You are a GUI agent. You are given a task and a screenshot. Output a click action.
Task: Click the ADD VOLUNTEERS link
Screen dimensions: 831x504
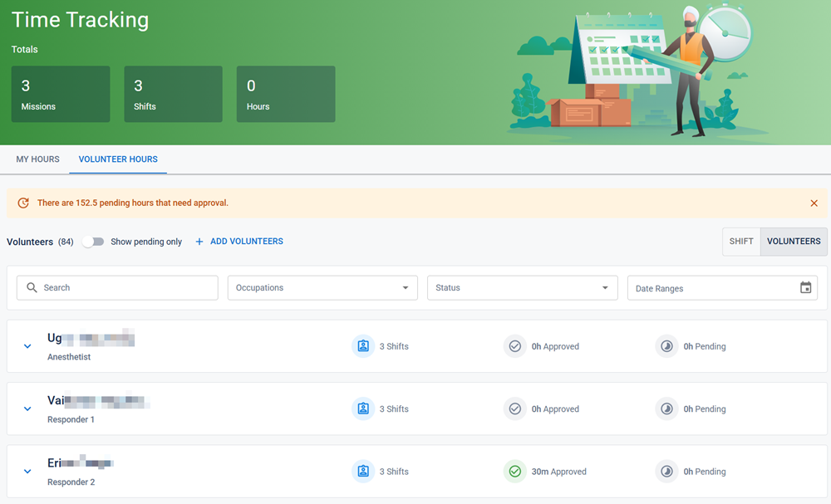coord(246,241)
